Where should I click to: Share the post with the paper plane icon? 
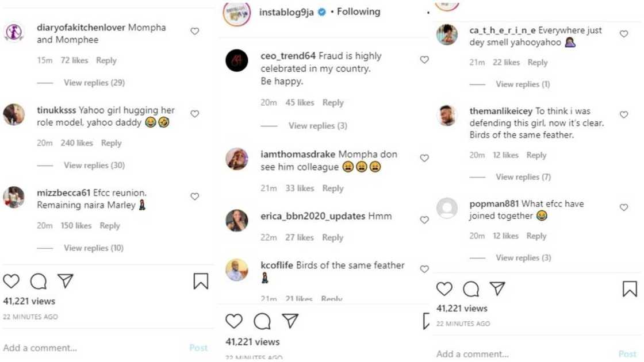64,281
